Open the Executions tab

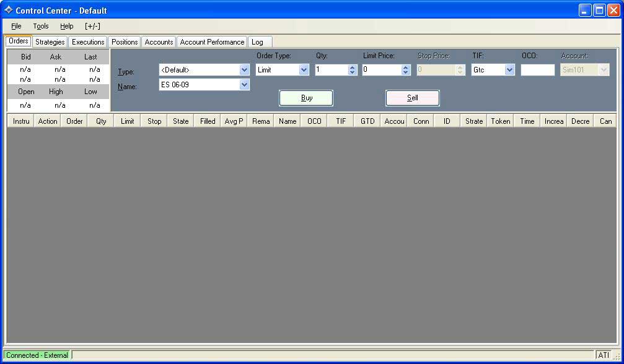pyautogui.click(x=88, y=42)
